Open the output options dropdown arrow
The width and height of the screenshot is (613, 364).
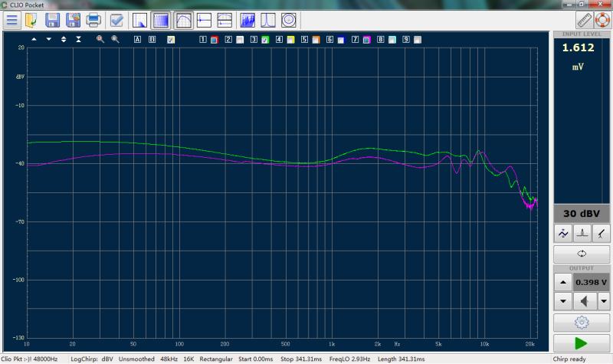(604, 301)
